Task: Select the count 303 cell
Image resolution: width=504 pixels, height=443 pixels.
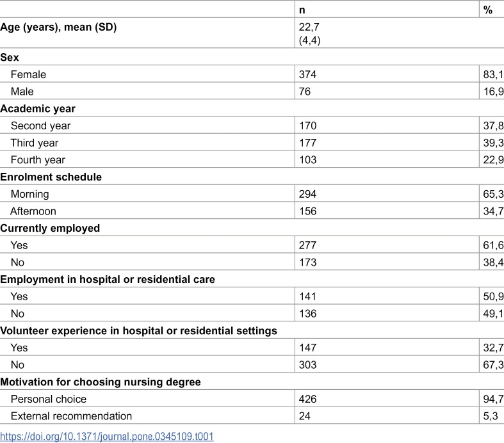Action: coord(387,365)
